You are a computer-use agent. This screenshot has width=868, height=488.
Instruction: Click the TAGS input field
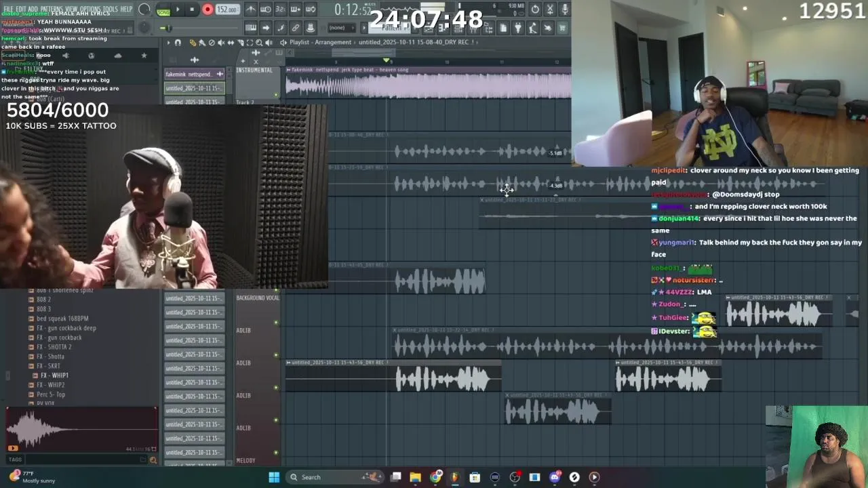[85, 460]
